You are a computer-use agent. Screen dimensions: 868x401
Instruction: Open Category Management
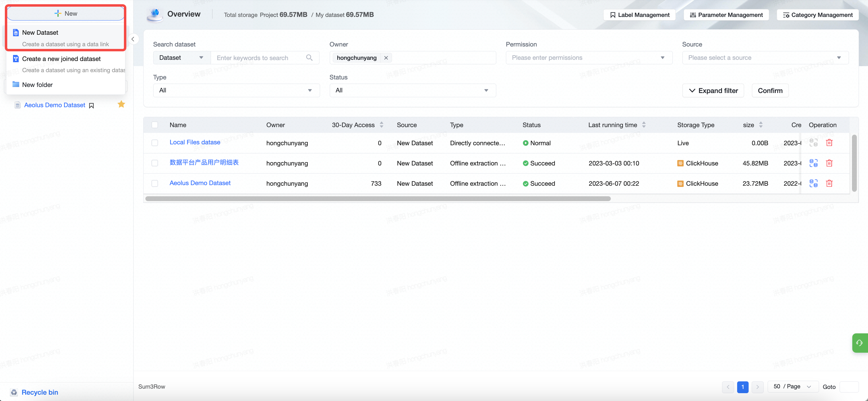tap(818, 15)
